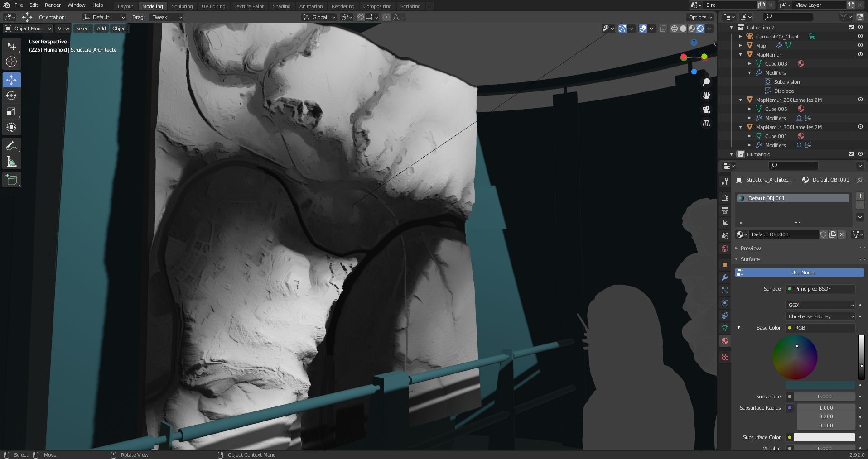Screen dimensions: 868x459
Task: Collapse the Surface panel
Action: [x=750, y=259]
